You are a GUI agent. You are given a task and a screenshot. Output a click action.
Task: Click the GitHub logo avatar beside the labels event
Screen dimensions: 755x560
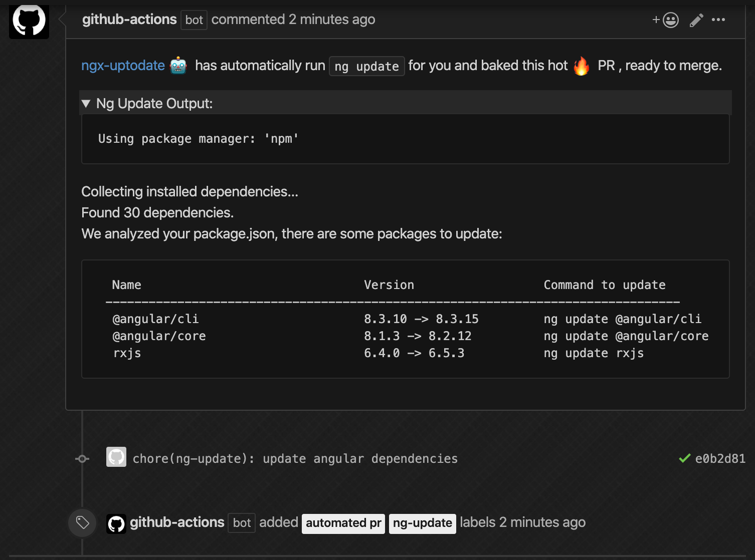coord(116,522)
